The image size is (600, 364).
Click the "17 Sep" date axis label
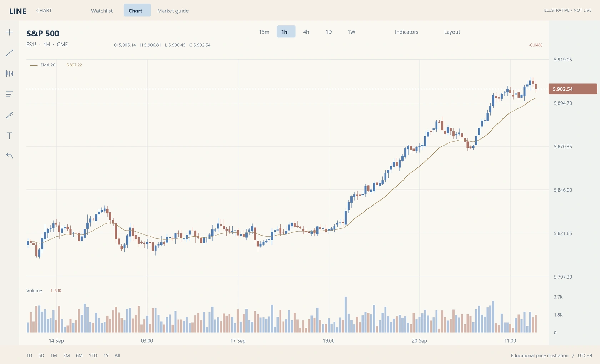[238, 341]
